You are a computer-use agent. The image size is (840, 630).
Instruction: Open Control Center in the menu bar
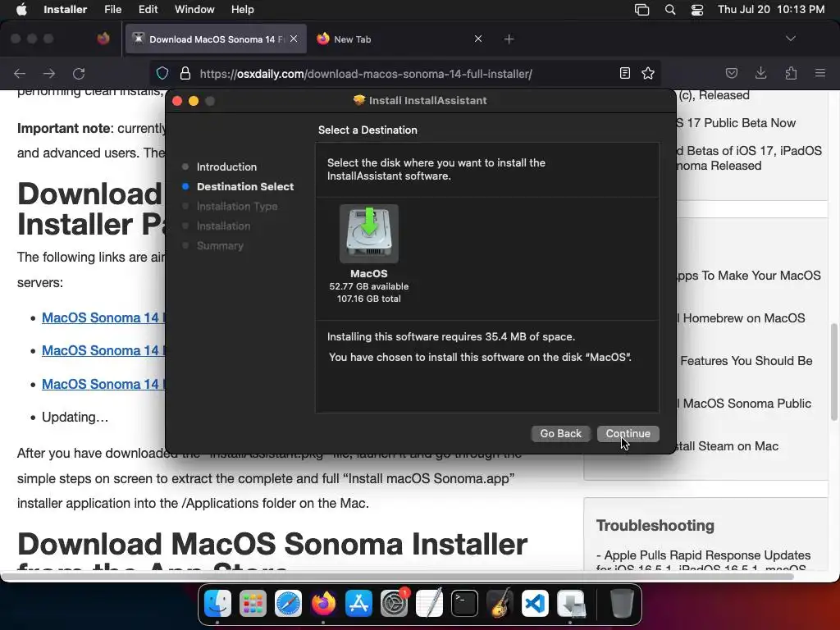point(697,10)
